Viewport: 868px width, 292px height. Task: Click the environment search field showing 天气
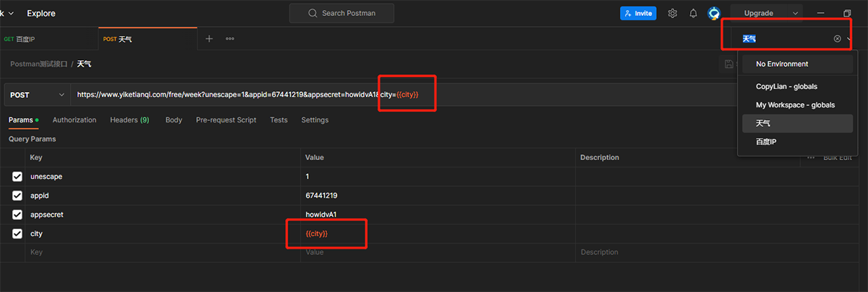pyautogui.click(x=786, y=38)
